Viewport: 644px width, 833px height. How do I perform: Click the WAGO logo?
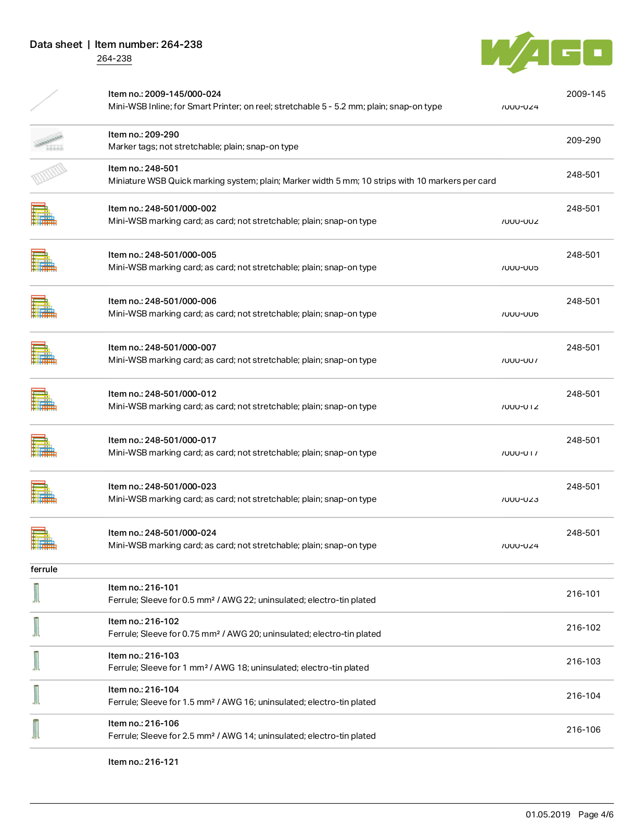pyautogui.click(x=547, y=53)
